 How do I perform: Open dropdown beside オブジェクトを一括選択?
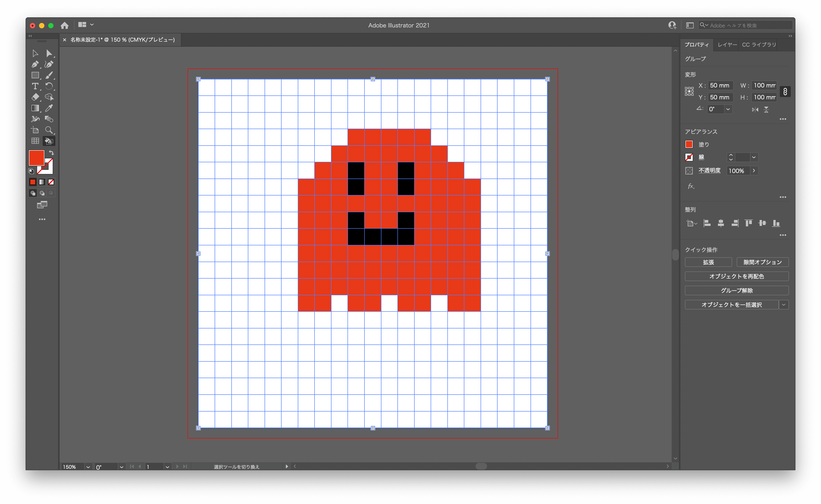coord(783,305)
